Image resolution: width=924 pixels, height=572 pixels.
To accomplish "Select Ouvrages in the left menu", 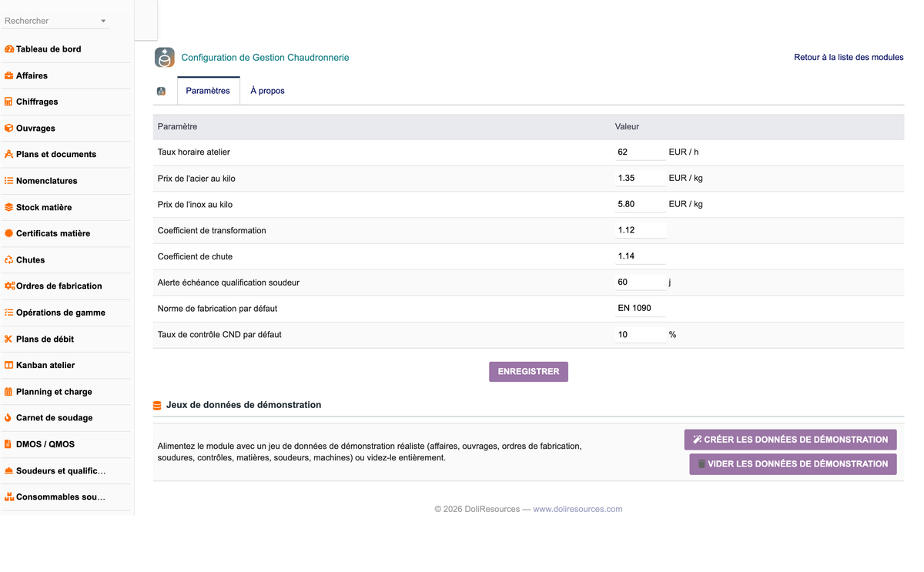I will pyautogui.click(x=35, y=128).
